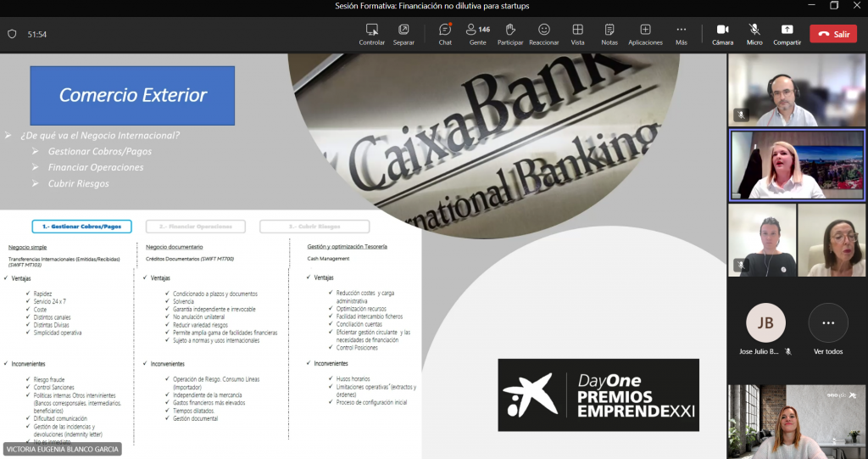Click the JB avatar of Jose Julio
Image resolution: width=868 pixels, height=459 pixels.
tap(765, 322)
